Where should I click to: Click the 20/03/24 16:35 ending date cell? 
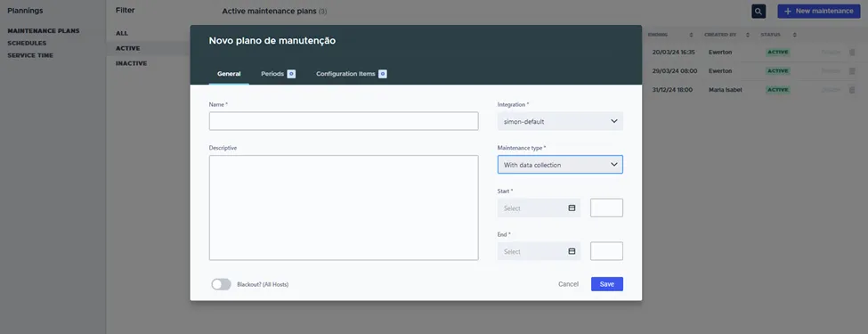[673, 52]
